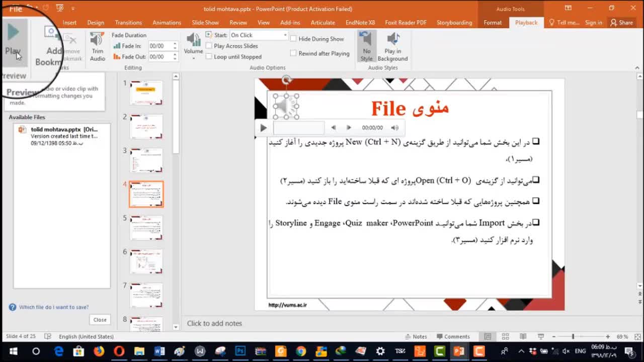This screenshot has height=362, width=644.
Task: Click the spell check icon in the status bar
Action: [x=48, y=336]
